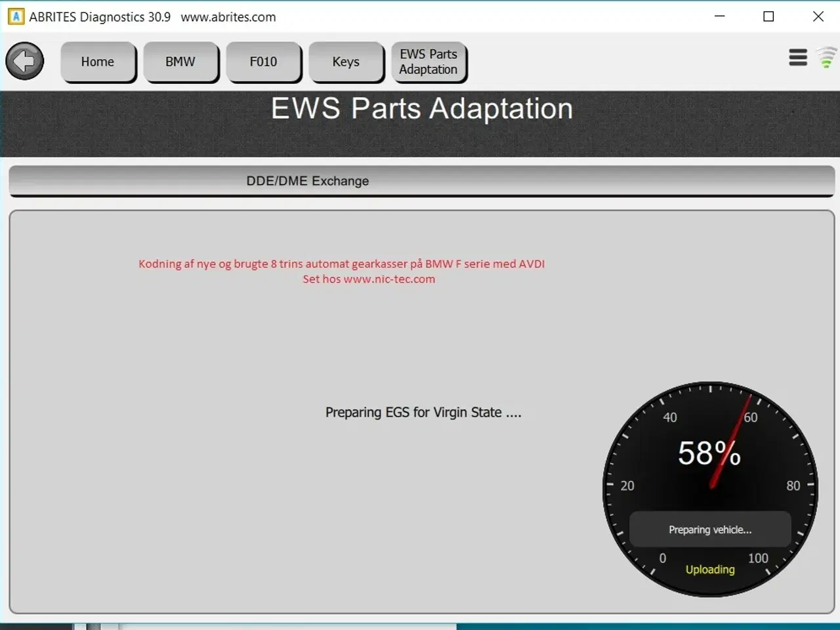Open the navigation menu list
This screenshot has height=630, width=840.
pyautogui.click(x=798, y=58)
